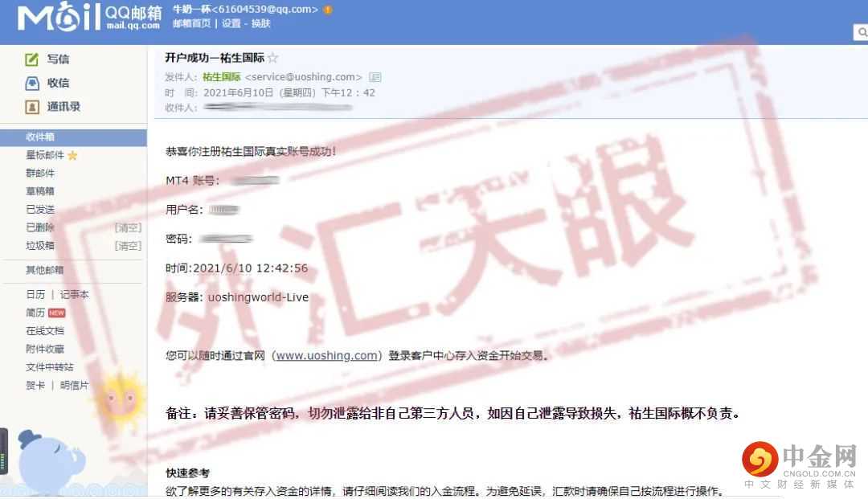Screen dimensions: 868x499
Task: Empty the 垃圾箱 folder via 清空
Action: (128, 246)
